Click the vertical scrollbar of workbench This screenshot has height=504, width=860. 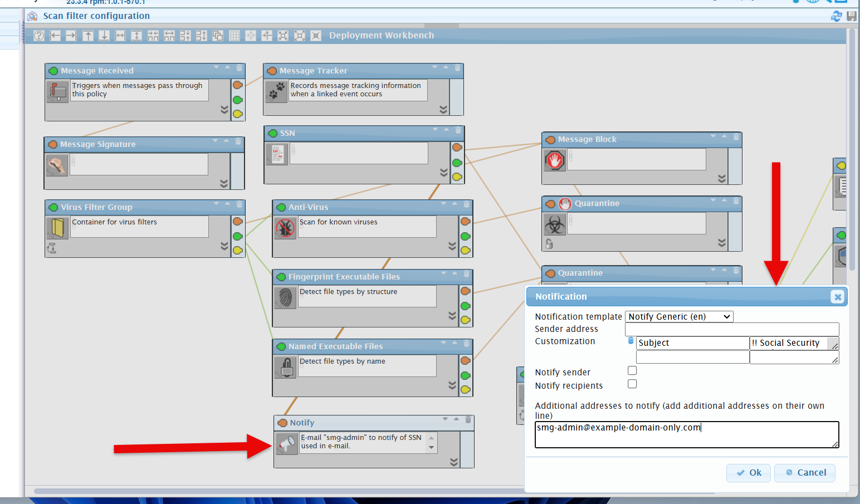click(852, 150)
